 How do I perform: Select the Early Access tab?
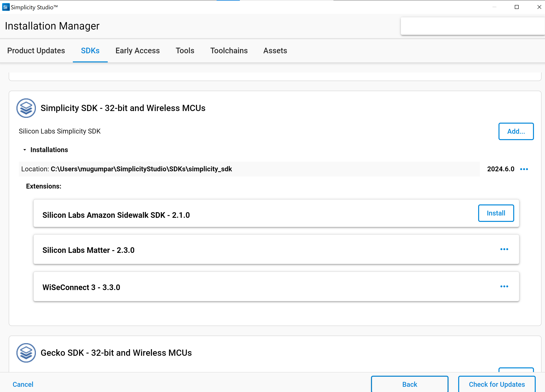pos(137,50)
